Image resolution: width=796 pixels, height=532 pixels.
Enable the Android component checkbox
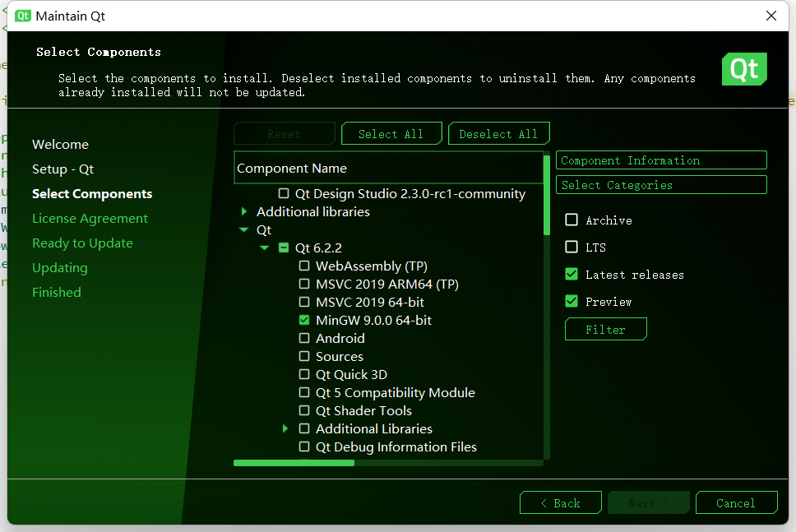304,338
